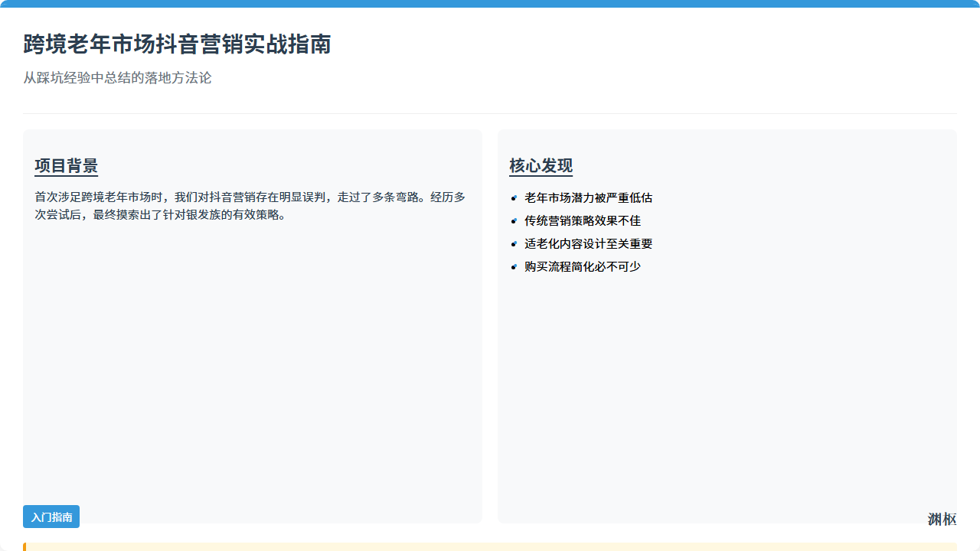This screenshot has height=551, width=980.
Task: Click the blue accent bar at page top
Action: tap(490, 3)
